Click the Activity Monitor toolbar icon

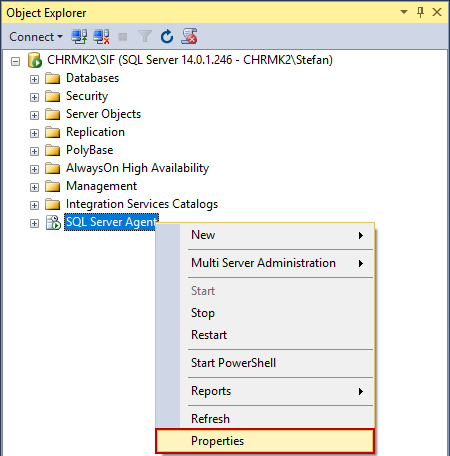(189, 36)
